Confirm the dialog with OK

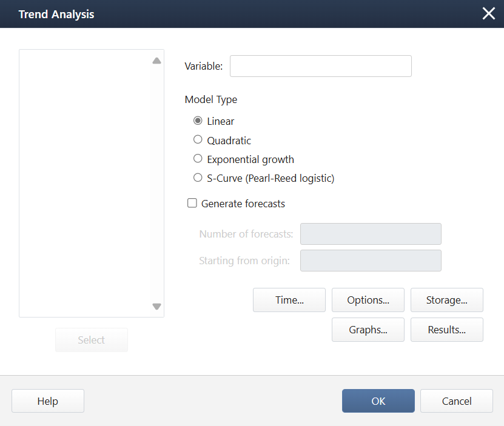click(x=378, y=401)
